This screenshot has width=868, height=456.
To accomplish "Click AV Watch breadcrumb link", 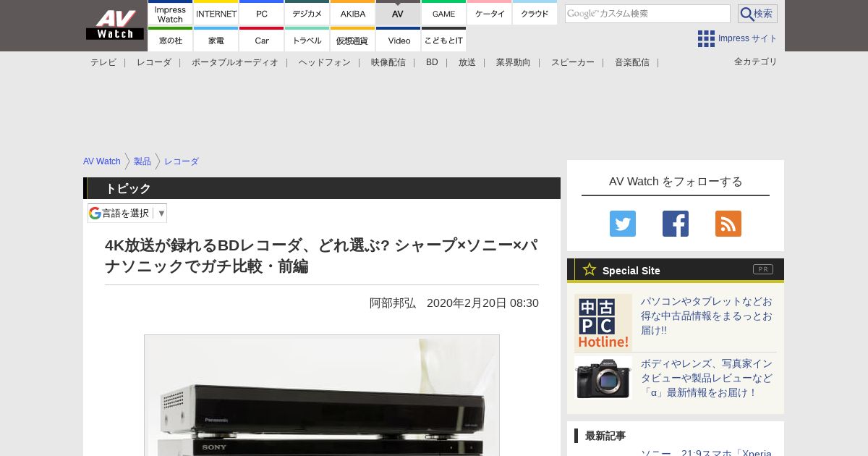I will pos(102,161).
